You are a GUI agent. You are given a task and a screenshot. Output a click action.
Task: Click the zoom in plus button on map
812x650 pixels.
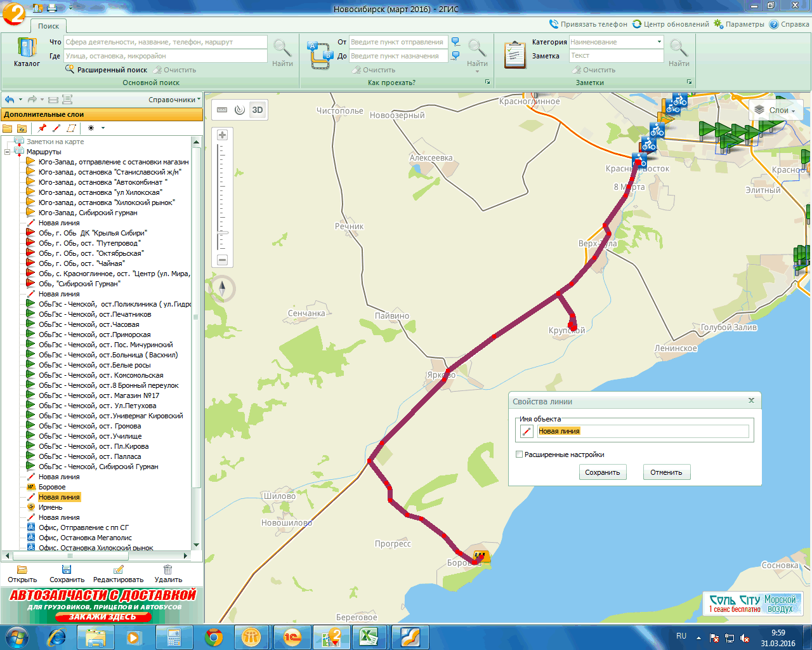click(222, 135)
